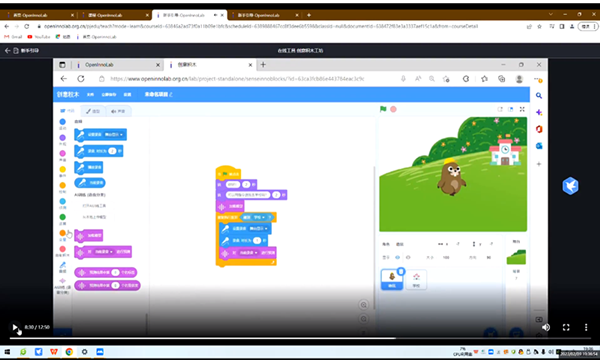Run the project with the green flag
The height and width of the screenshot is (360, 600).
(x=383, y=109)
